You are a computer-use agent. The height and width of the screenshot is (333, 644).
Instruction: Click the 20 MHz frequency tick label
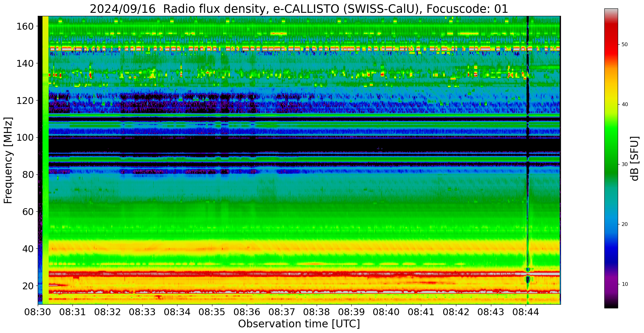tap(27, 286)
